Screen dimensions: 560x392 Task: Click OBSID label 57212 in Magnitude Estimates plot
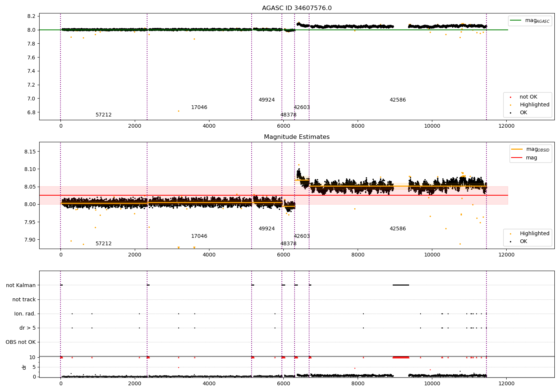pyautogui.click(x=103, y=244)
